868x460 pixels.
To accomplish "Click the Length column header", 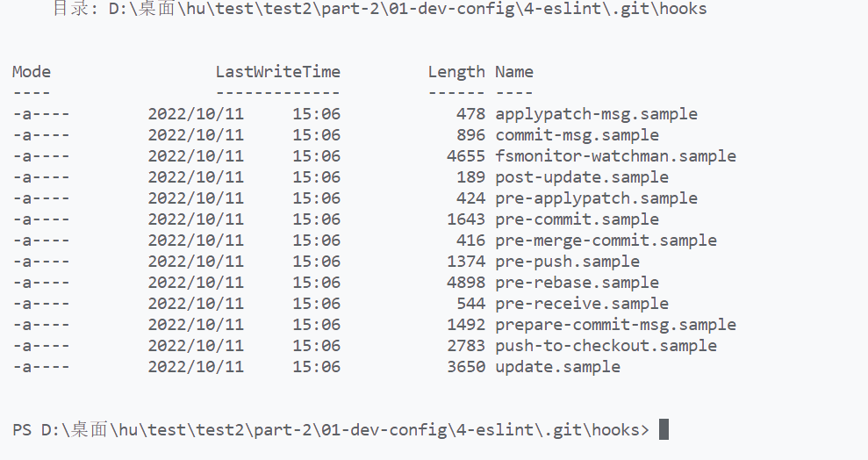I will 456,73.
